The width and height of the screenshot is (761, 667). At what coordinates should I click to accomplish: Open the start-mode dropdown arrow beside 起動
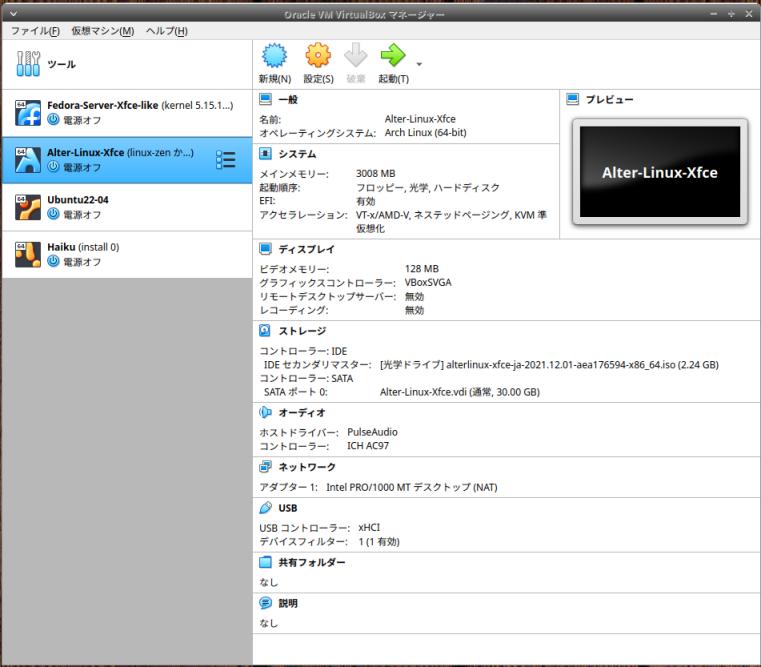pyautogui.click(x=419, y=64)
